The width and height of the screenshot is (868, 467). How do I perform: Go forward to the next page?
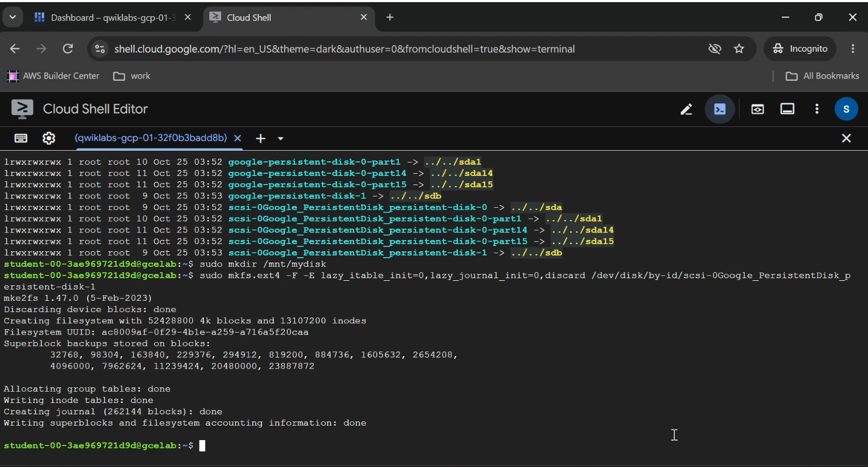(41, 49)
